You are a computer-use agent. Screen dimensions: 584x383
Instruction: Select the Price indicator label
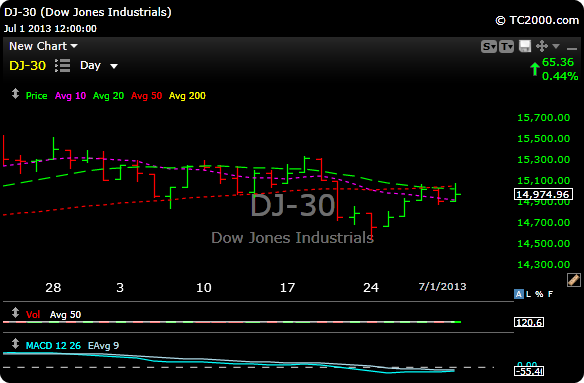(36, 96)
